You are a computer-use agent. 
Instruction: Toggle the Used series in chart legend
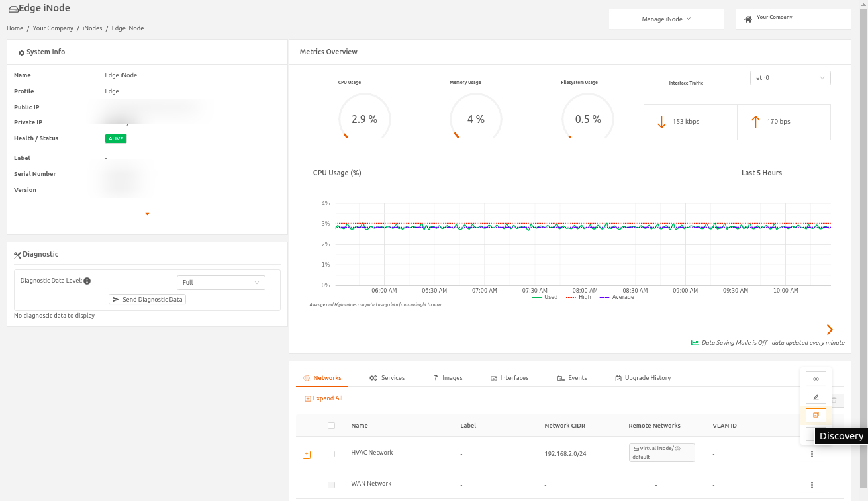point(545,298)
